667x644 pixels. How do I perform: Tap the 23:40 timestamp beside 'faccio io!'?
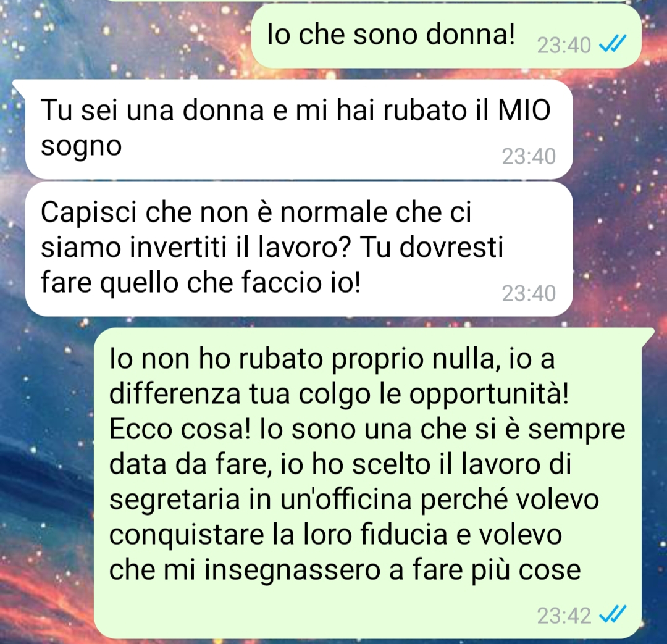529,293
